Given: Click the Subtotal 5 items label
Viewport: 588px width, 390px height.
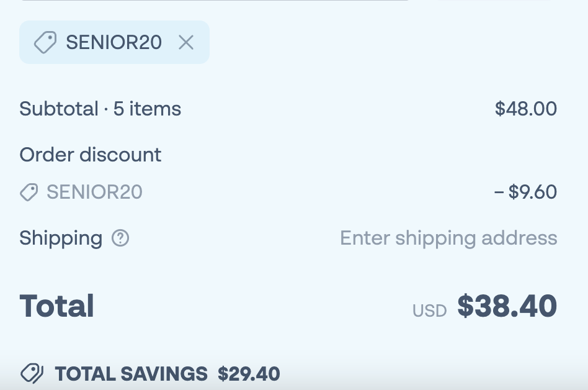Looking at the screenshot, I should (100, 109).
